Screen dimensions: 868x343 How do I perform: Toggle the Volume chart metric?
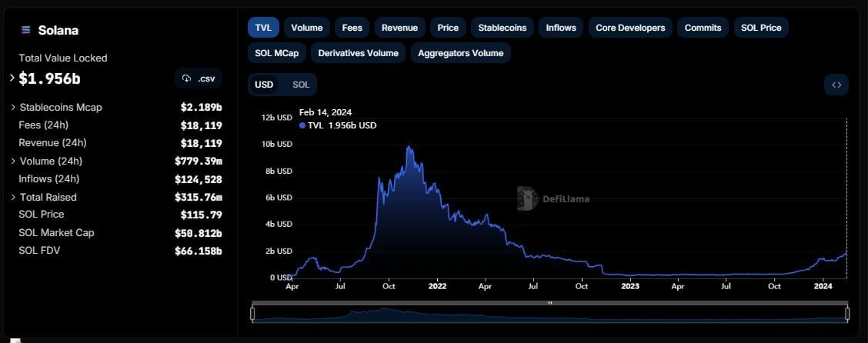click(x=307, y=28)
